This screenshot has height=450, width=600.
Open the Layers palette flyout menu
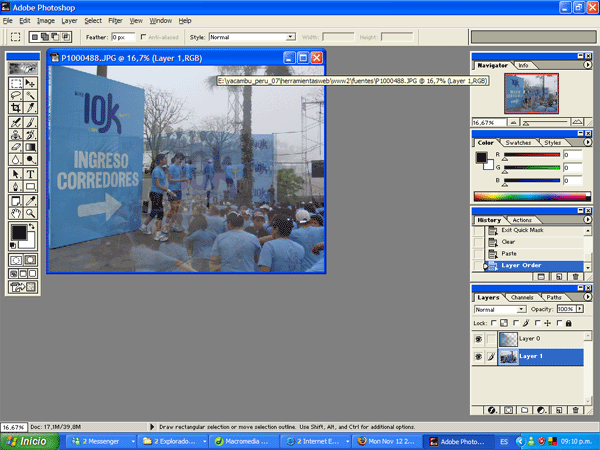(x=587, y=297)
